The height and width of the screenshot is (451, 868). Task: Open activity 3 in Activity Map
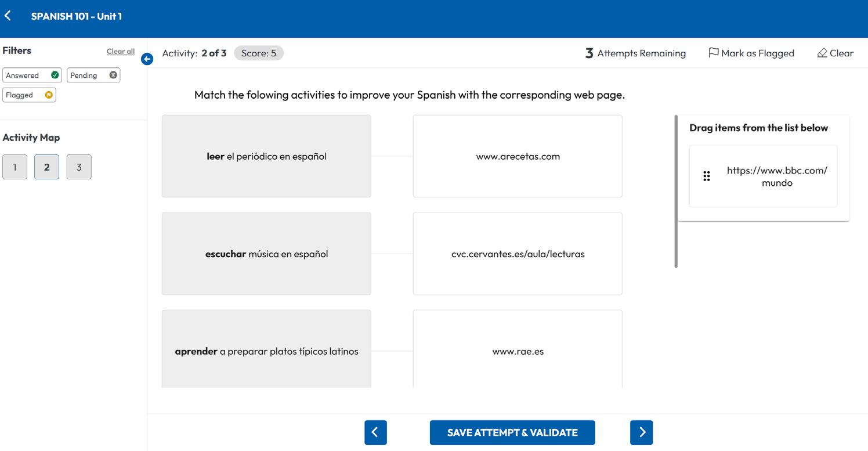tap(79, 167)
